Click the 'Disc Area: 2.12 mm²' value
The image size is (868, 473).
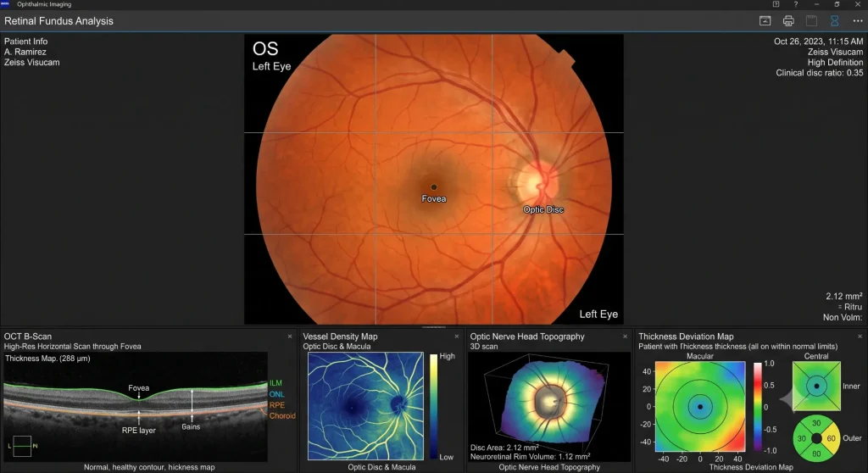click(504, 448)
